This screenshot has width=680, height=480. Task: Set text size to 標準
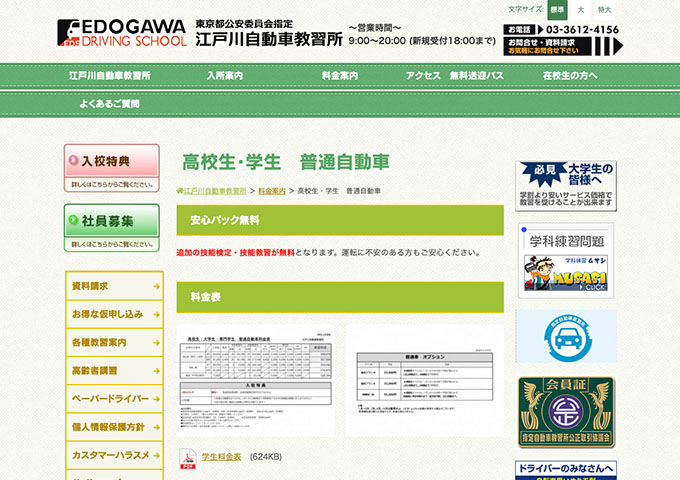[x=557, y=10]
